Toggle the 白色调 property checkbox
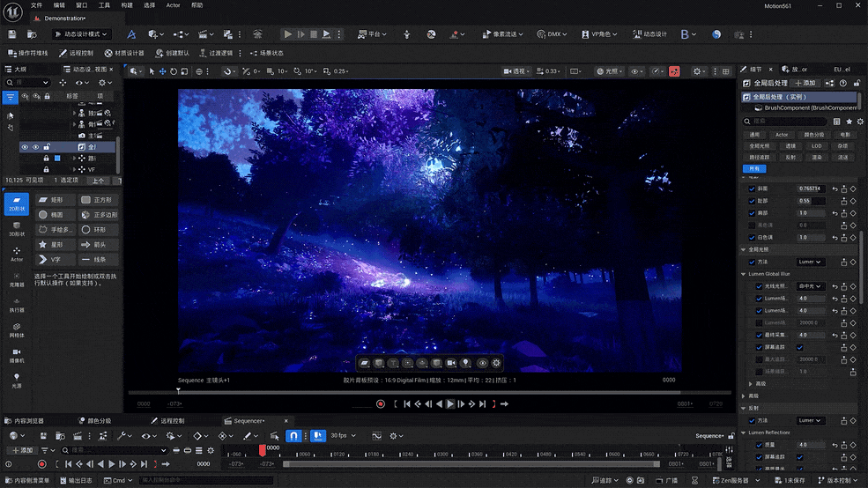 [752, 237]
